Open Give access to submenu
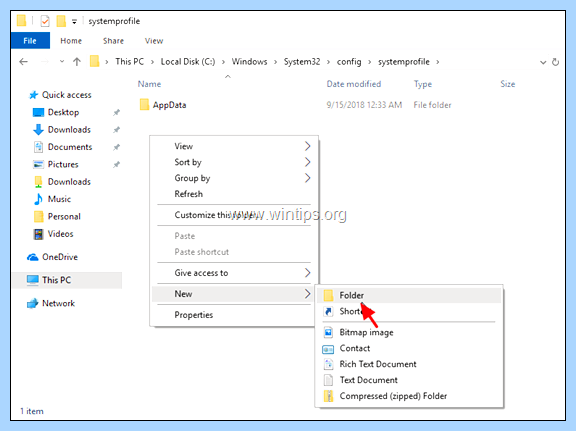This screenshot has width=576, height=431. tap(234, 273)
